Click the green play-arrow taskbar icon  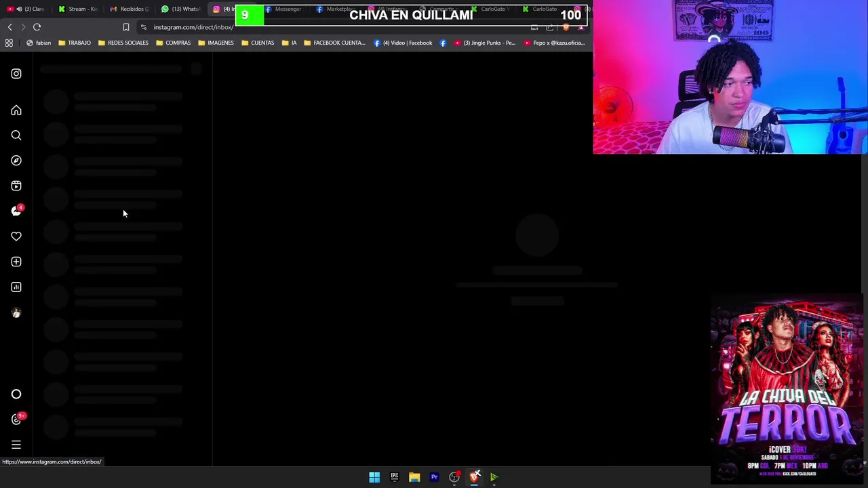click(x=494, y=477)
